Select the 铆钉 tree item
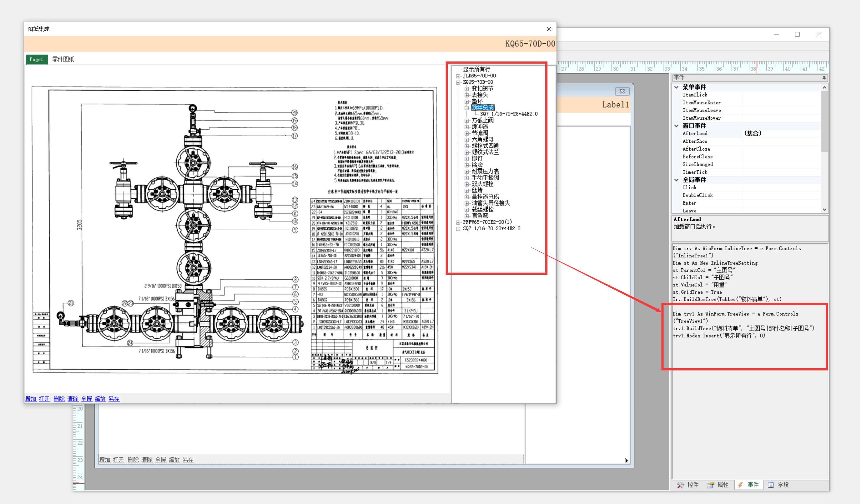860x504 pixels. pos(477,159)
